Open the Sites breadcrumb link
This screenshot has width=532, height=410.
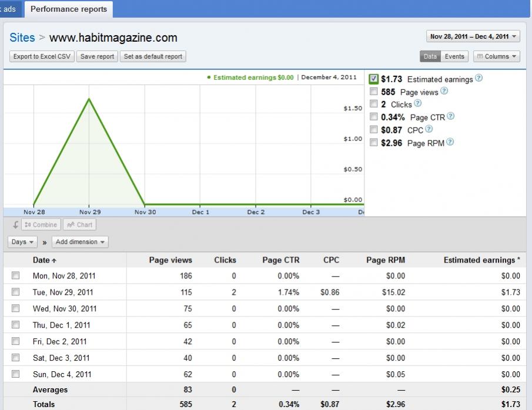click(22, 38)
